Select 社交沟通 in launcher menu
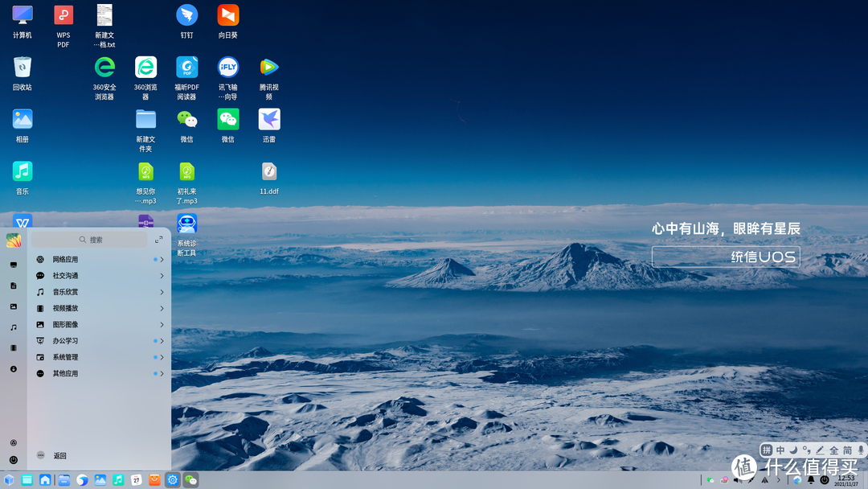The width and height of the screenshot is (868, 489). click(66, 276)
